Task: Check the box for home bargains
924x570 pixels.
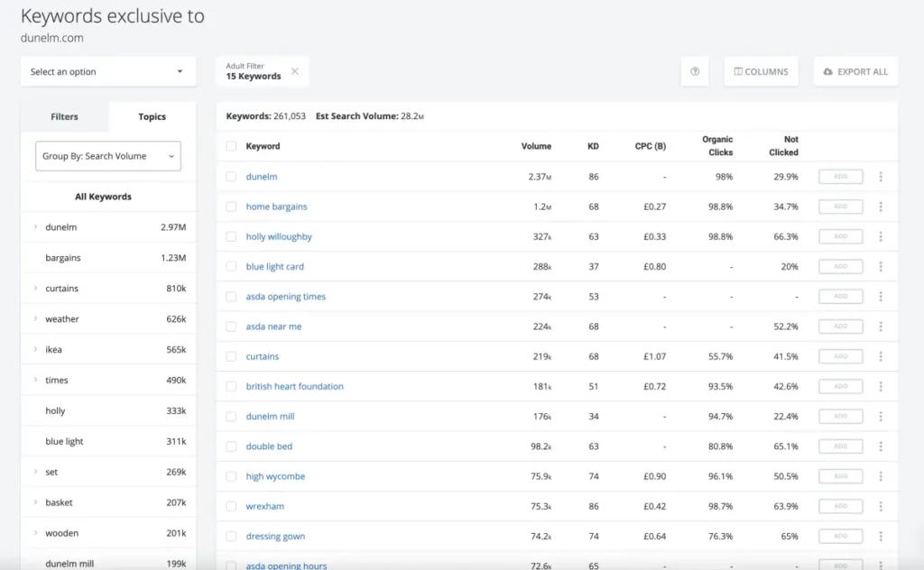Action: (x=231, y=207)
